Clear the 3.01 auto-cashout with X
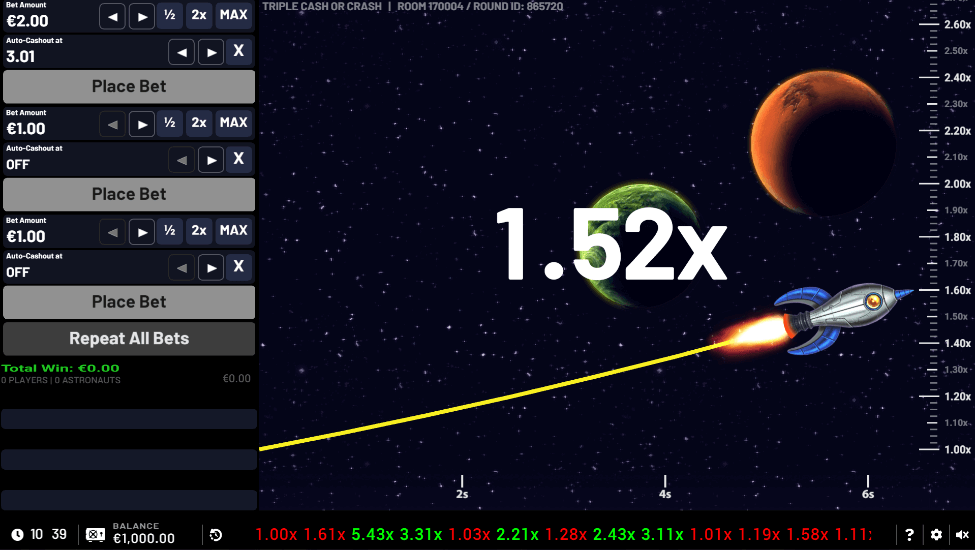This screenshot has height=550, width=975. pos(239,52)
